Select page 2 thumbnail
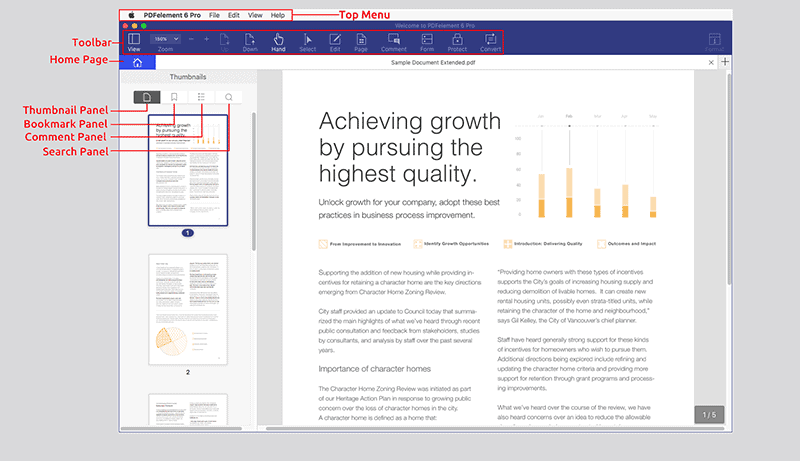Screen dimensions: 800x461 pos(188,310)
